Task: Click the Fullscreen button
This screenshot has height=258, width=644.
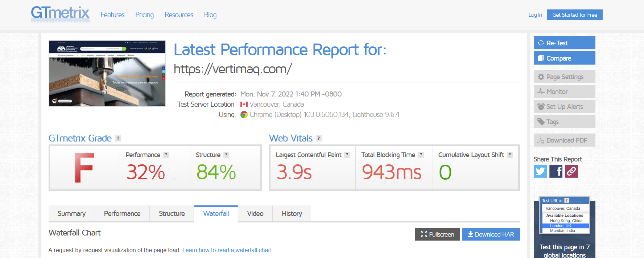Action: pyautogui.click(x=437, y=234)
